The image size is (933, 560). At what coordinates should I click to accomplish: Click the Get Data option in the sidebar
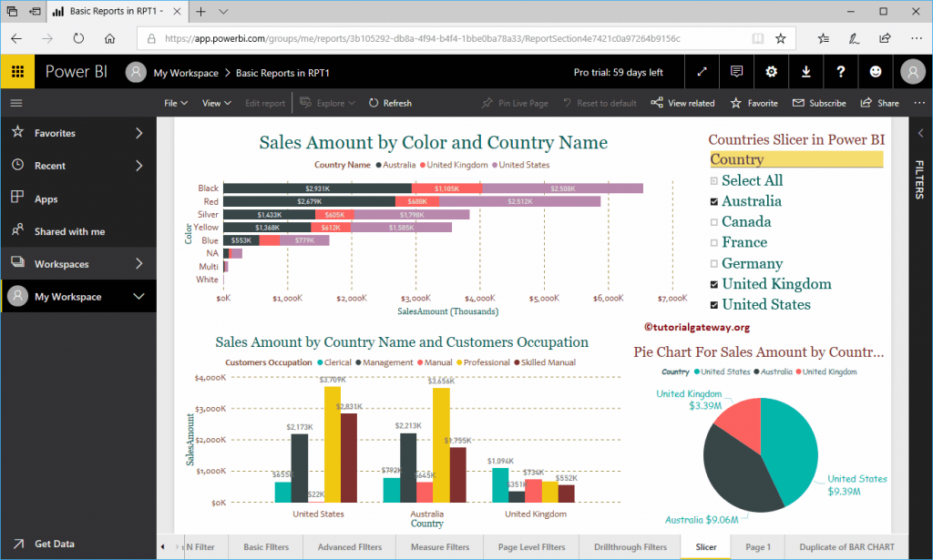pyautogui.click(x=55, y=543)
